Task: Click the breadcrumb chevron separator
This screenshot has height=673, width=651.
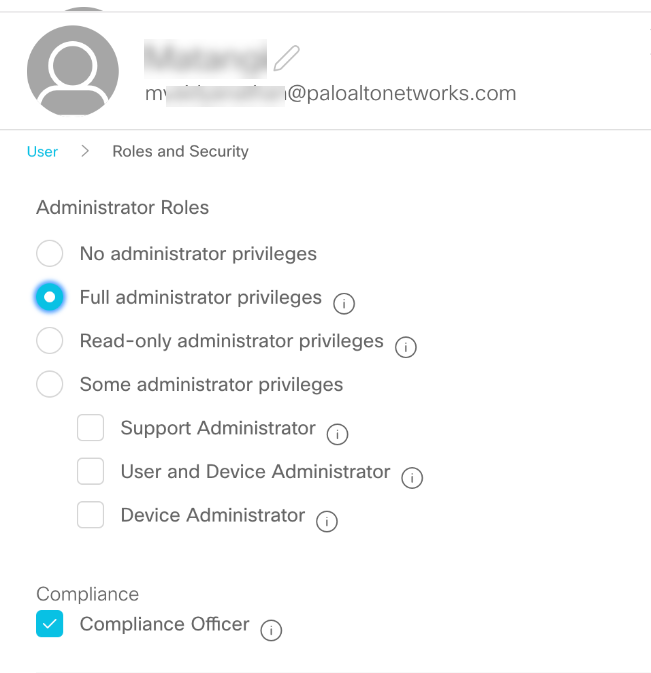Action: click(86, 152)
